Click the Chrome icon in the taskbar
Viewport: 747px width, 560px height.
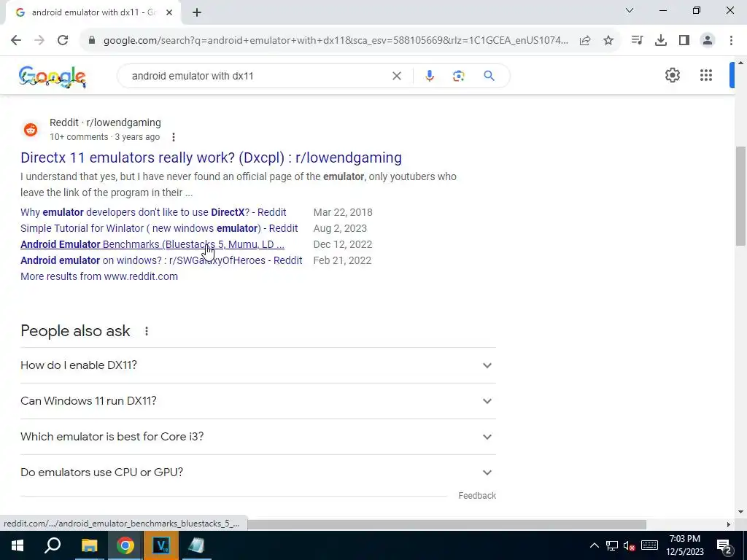(125, 545)
